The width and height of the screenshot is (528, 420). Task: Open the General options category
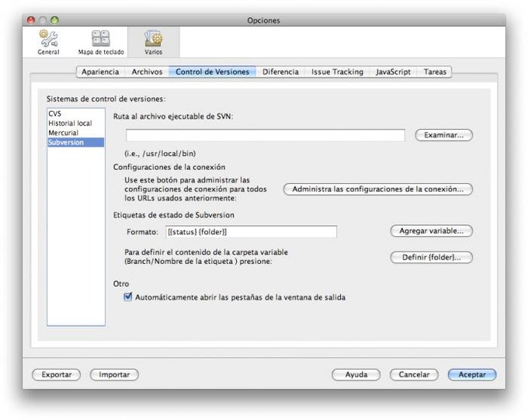point(48,42)
